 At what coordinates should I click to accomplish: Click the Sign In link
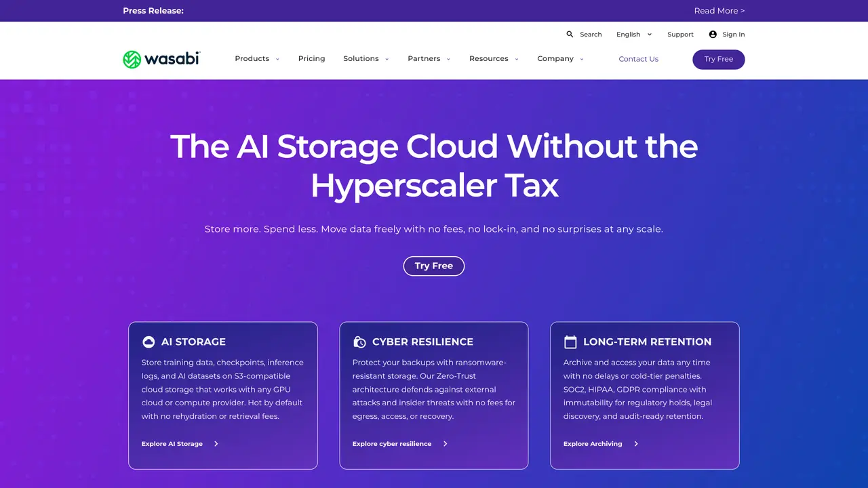pyautogui.click(x=734, y=35)
